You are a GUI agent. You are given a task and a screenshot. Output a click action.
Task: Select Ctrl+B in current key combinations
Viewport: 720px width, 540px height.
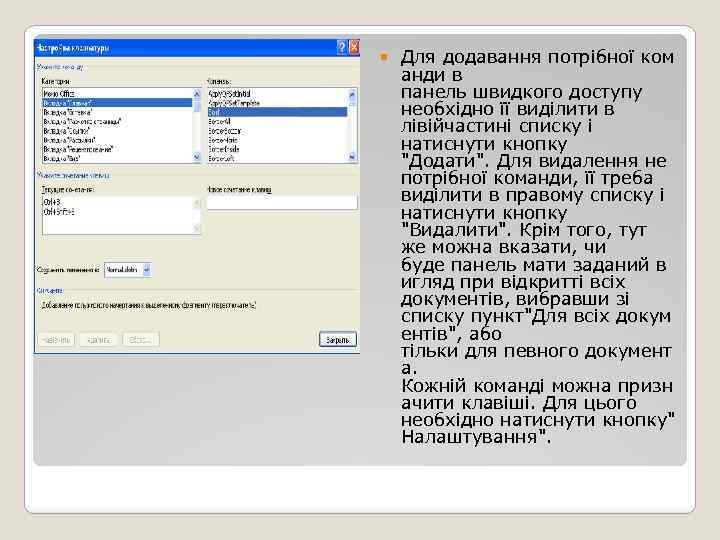pyautogui.click(x=52, y=202)
